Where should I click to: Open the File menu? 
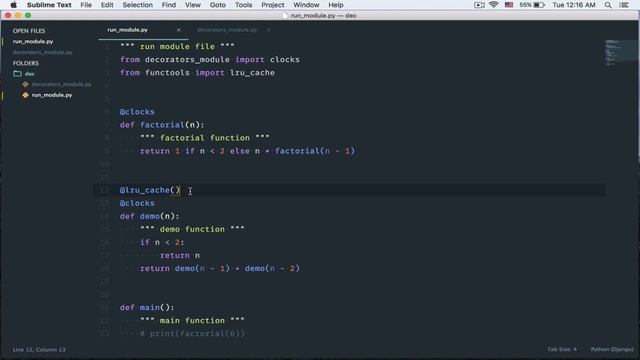(x=86, y=5)
